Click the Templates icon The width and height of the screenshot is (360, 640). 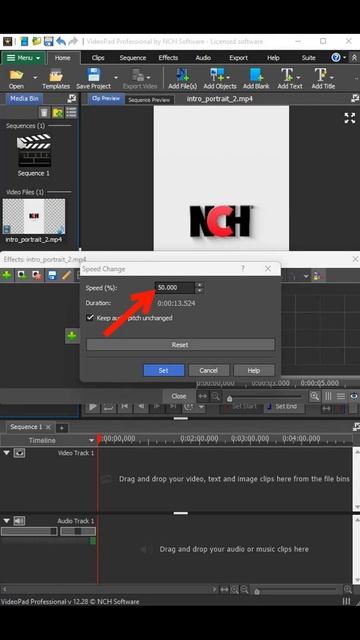click(x=56, y=75)
